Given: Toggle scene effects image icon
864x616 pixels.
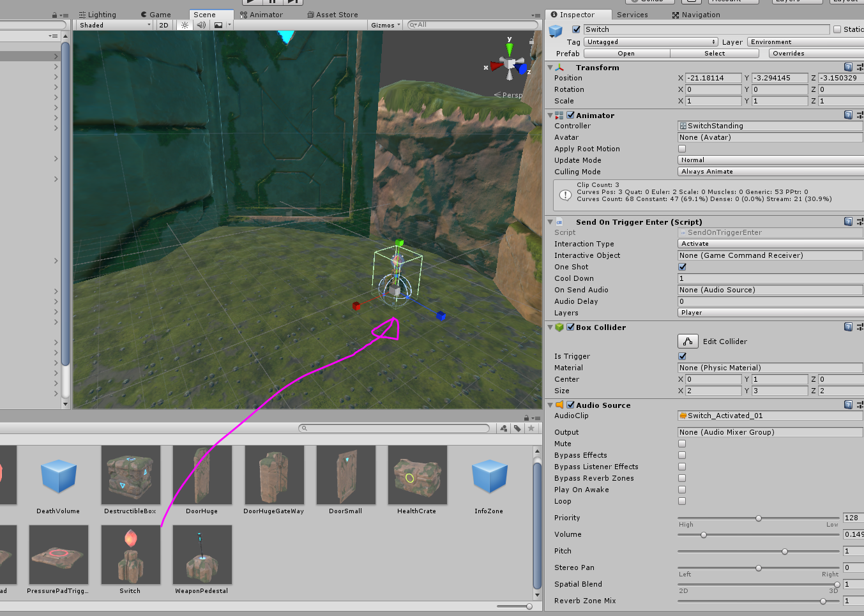Looking at the screenshot, I should (x=218, y=25).
